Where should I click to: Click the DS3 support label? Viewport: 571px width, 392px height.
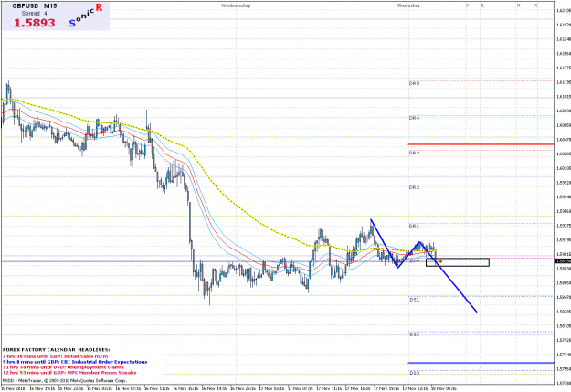point(415,373)
